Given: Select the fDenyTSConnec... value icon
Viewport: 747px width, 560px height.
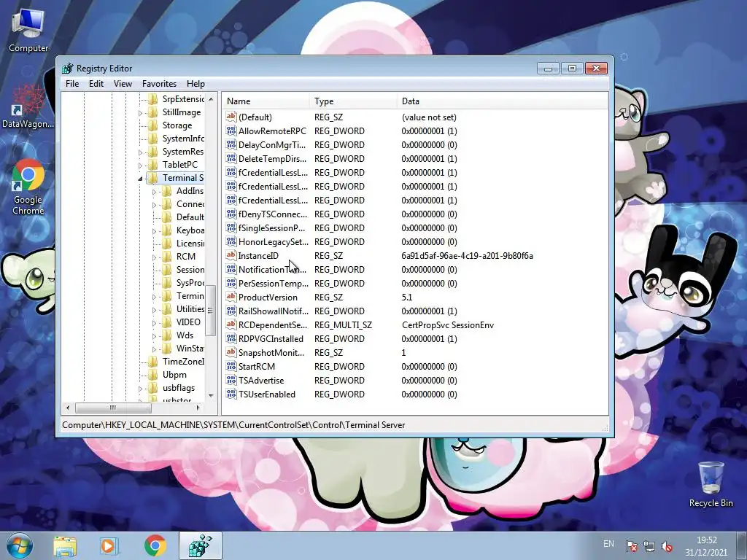Looking at the screenshot, I should tap(231, 214).
